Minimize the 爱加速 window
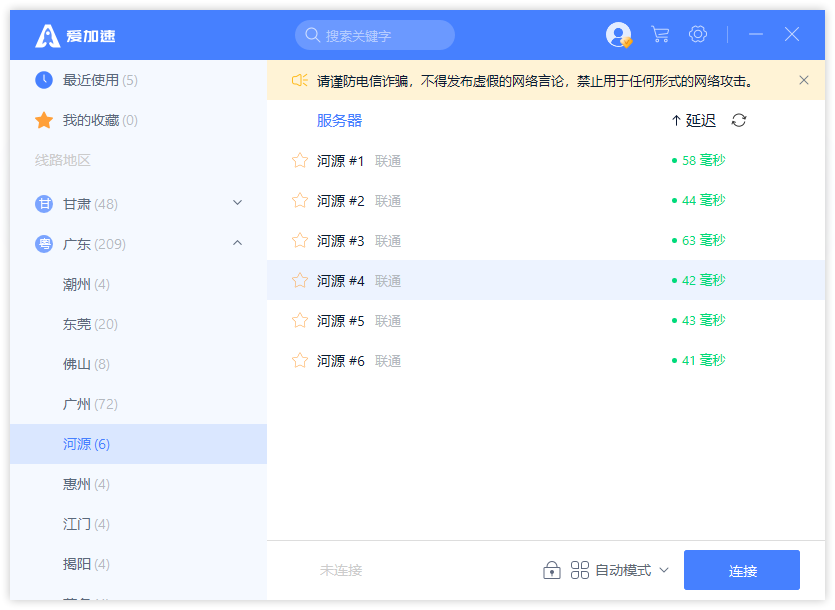Image resolution: width=835 pixels, height=610 pixels. [756, 35]
